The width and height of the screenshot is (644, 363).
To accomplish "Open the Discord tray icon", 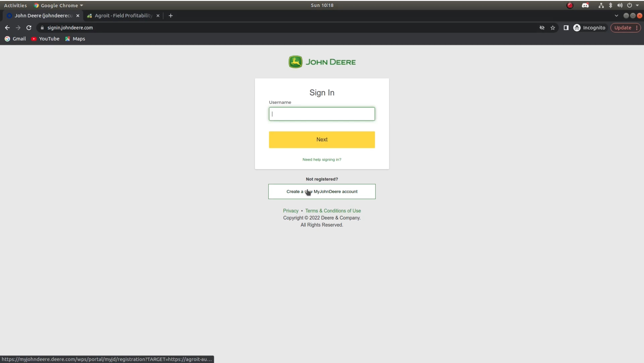I will [585, 5].
